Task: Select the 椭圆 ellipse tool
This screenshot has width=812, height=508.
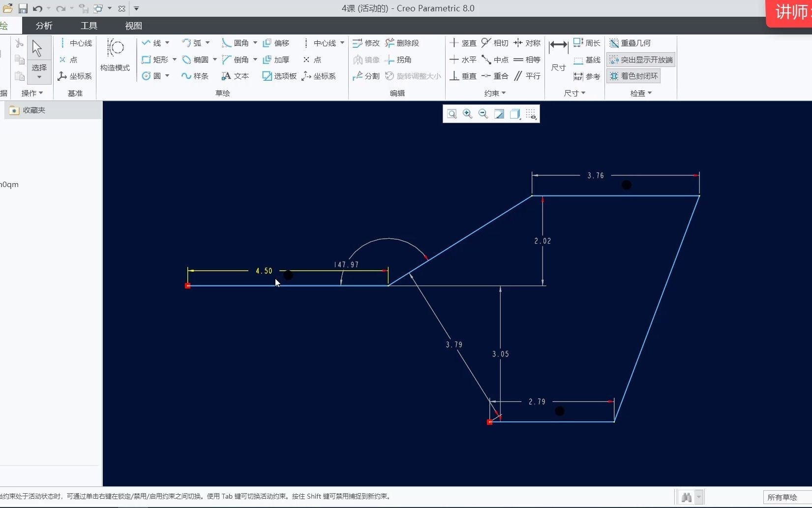Action: coord(196,60)
